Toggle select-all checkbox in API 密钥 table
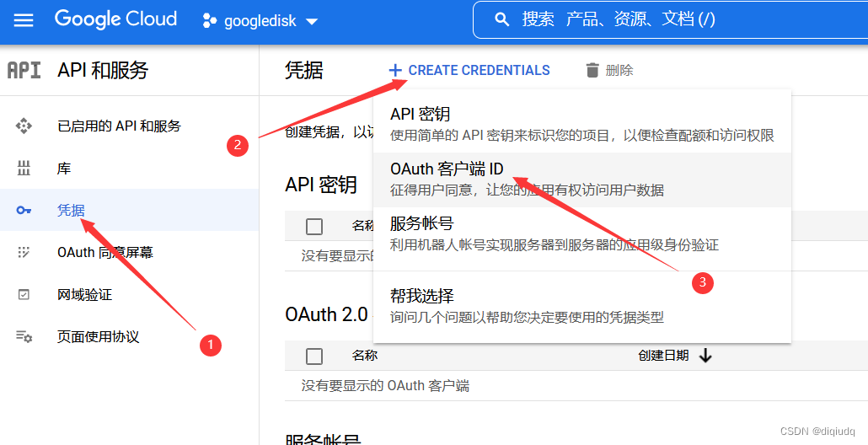 [x=313, y=227]
